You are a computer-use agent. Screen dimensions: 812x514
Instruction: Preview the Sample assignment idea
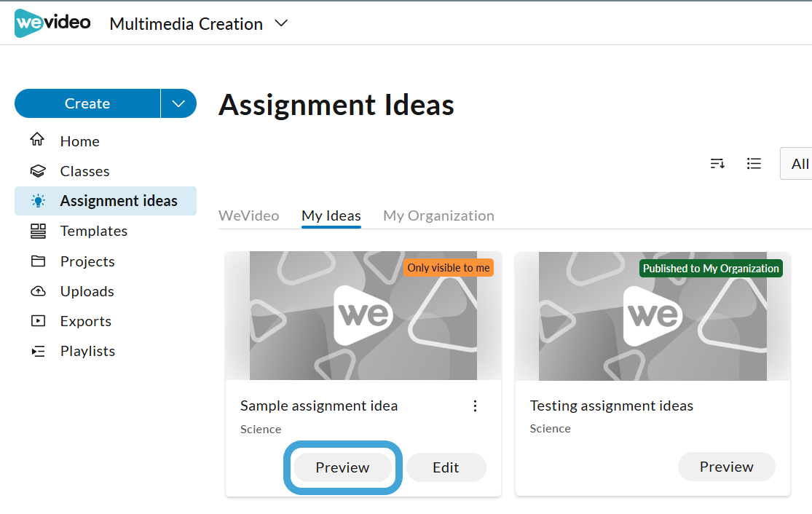pyautogui.click(x=342, y=467)
